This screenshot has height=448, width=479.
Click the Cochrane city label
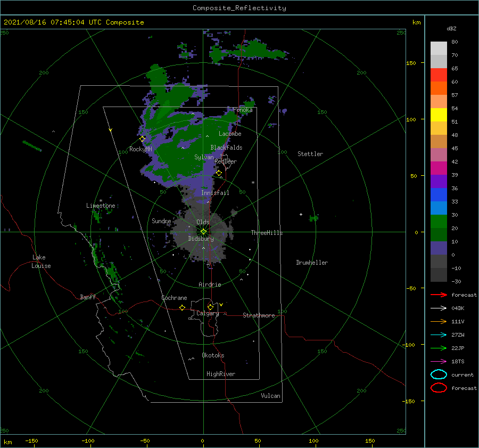point(174,298)
